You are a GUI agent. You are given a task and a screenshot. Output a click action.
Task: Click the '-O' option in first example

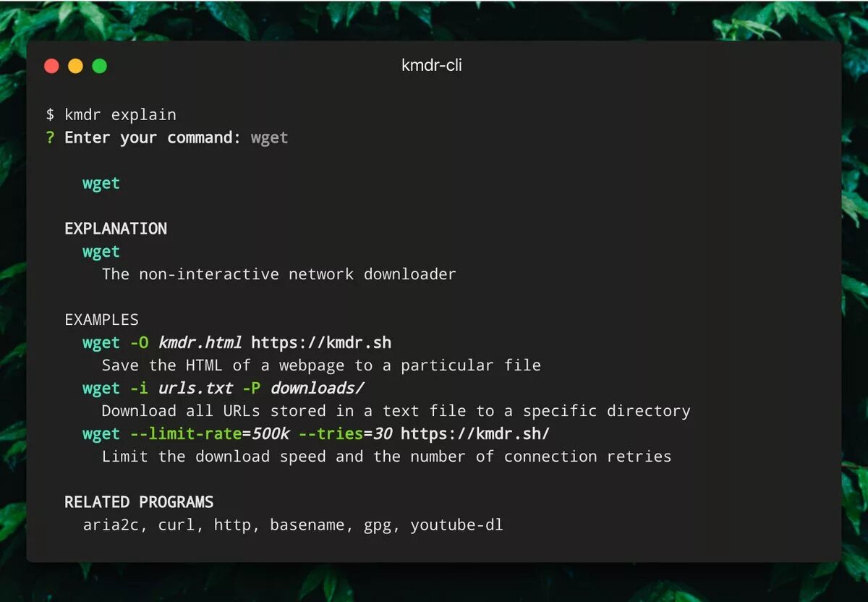[x=139, y=342]
